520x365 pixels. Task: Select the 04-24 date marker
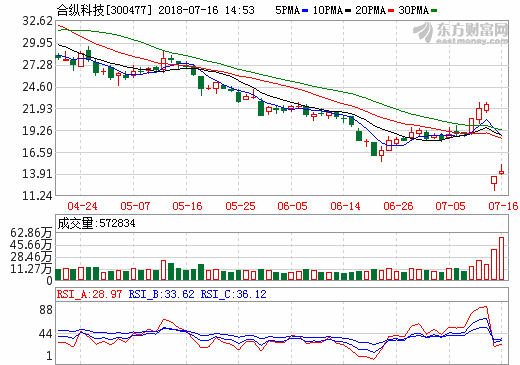pos(82,206)
